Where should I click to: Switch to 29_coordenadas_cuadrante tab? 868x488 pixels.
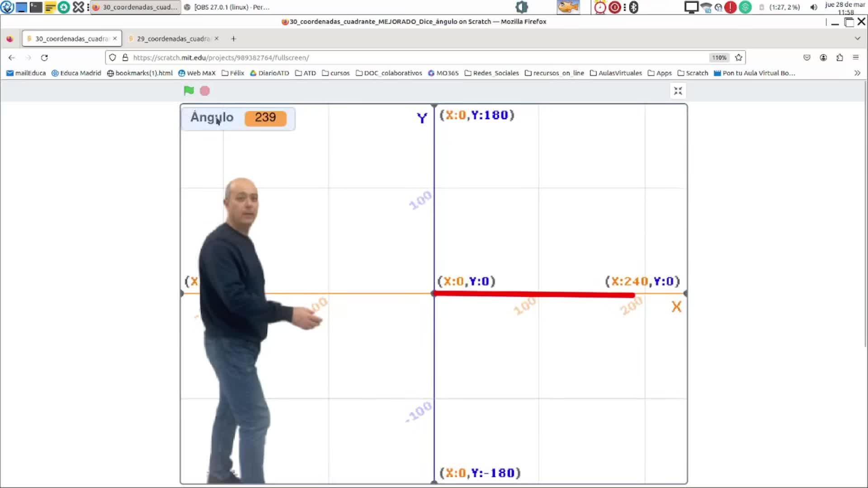click(173, 39)
